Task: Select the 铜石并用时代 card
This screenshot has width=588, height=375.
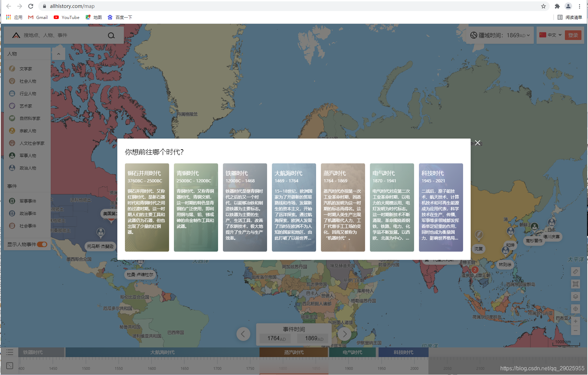Action: [147, 207]
